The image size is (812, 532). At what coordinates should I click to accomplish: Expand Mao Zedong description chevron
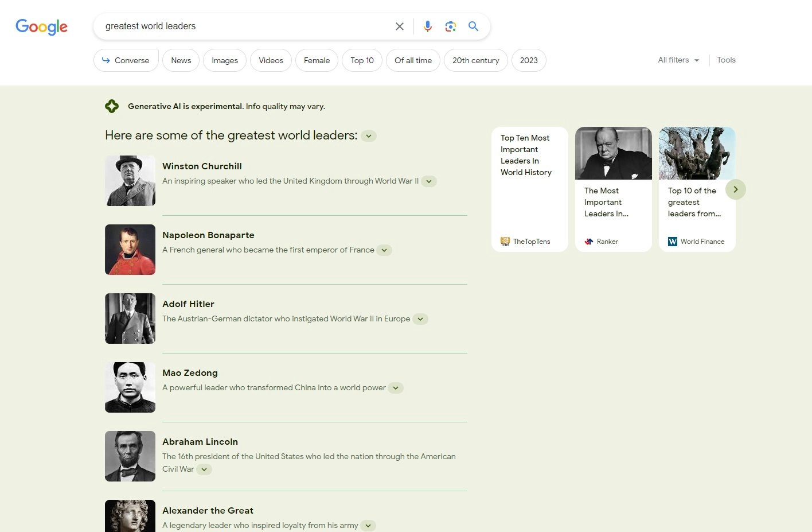click(396, 388)
